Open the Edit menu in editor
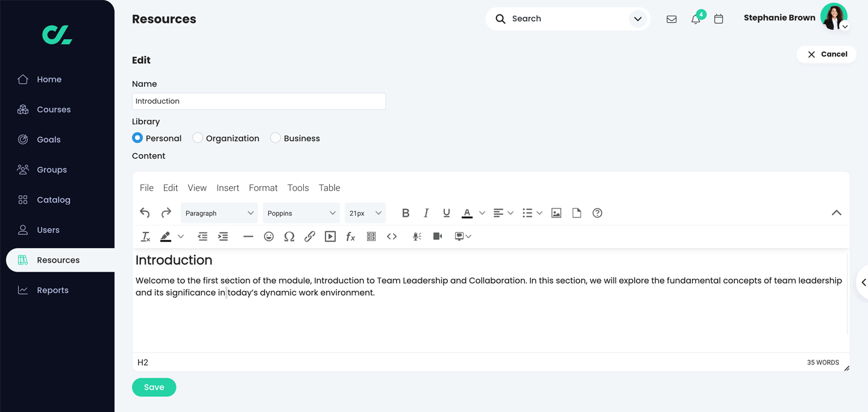 click(x=171, y=188)
